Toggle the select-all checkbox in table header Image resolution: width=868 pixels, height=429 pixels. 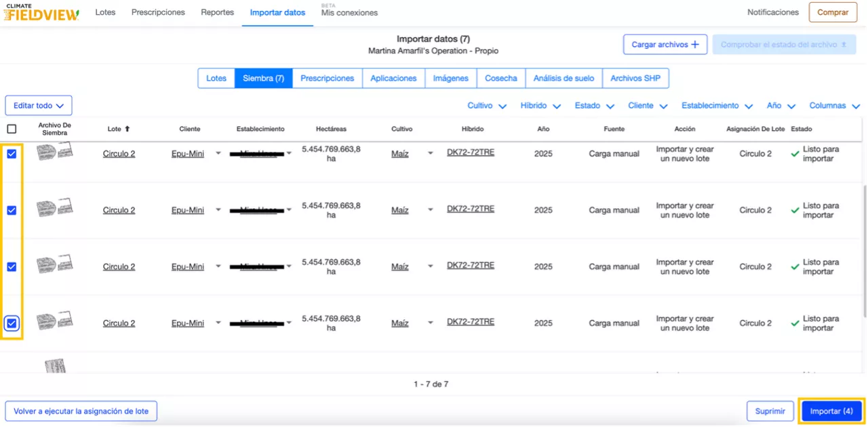click(12, 129)
